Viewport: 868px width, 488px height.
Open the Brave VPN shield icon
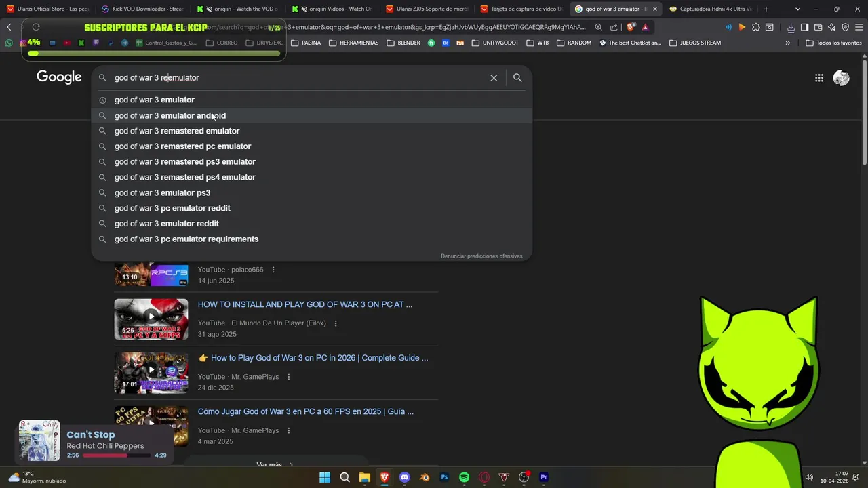point(845,27)
